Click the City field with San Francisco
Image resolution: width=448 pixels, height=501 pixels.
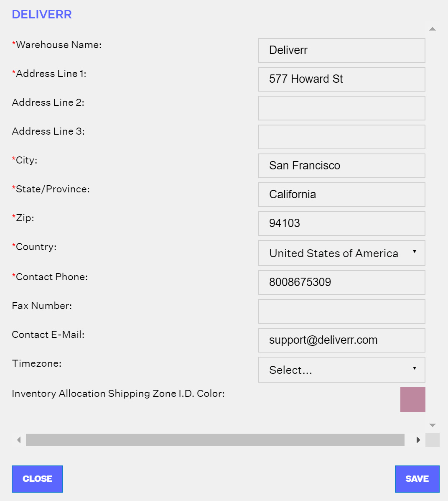pos(342,166)
